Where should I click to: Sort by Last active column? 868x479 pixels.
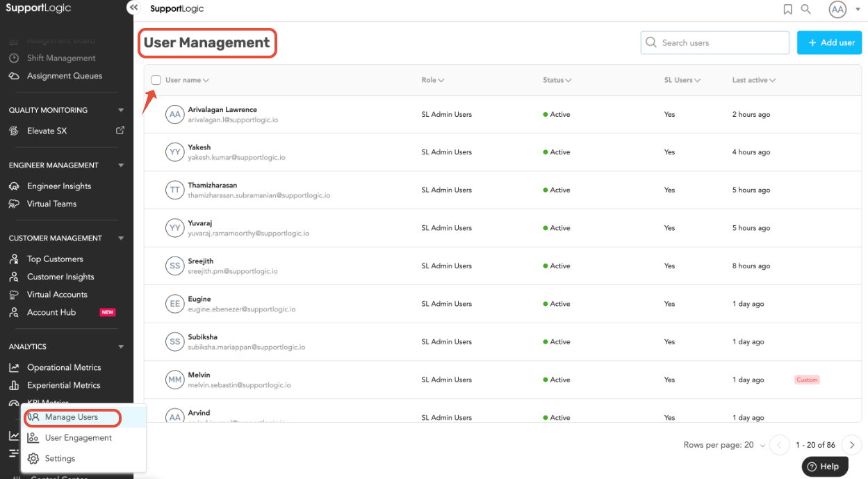click(x=754, y=80)
